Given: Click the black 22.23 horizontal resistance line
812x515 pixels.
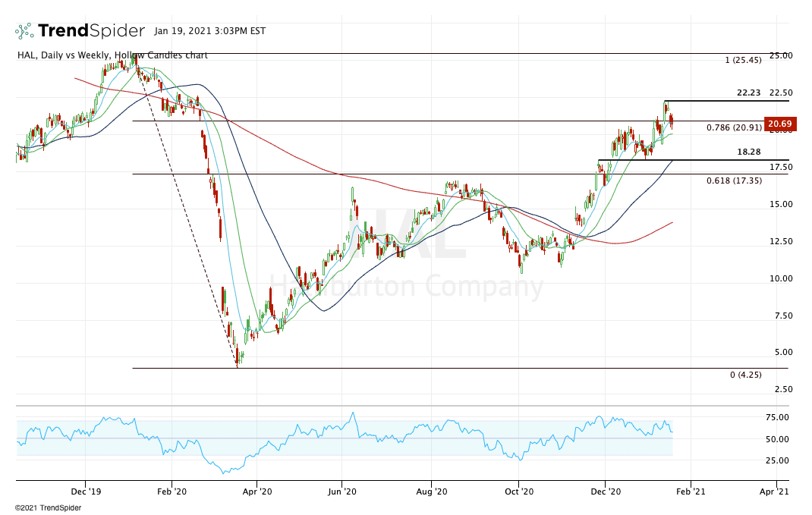Looking at the screenshot, I should coord(726,100).
